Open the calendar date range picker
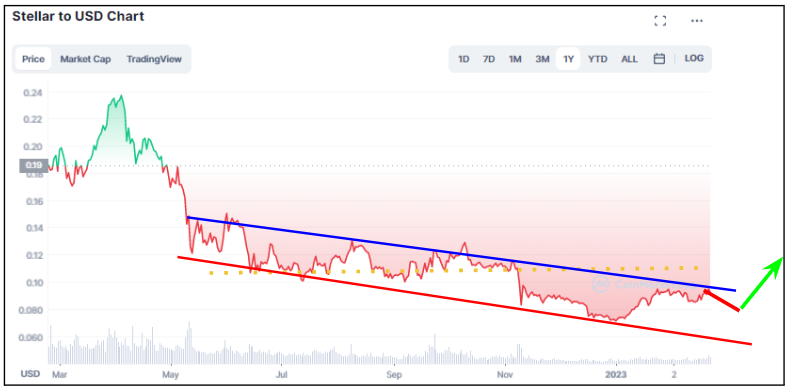 click(x=659, y=59)
